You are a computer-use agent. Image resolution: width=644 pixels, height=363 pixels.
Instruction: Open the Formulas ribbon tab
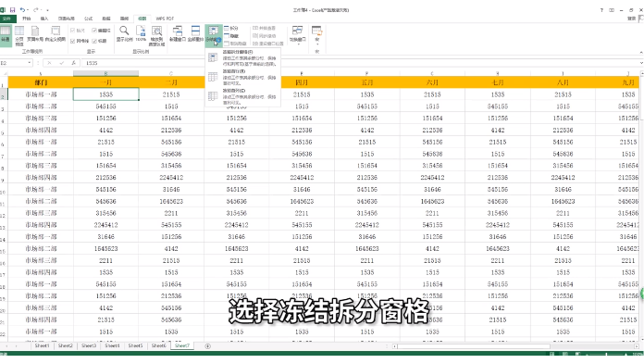pos(88,19)
